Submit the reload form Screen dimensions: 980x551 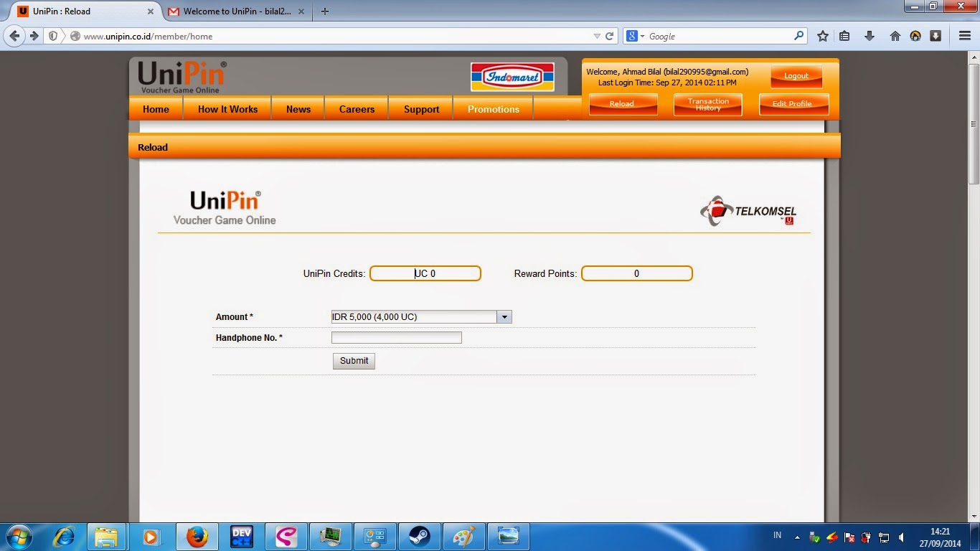354,361
